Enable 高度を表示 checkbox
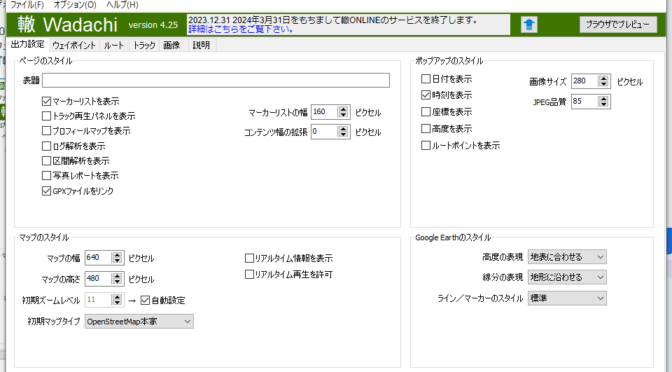 click(426, 129)
